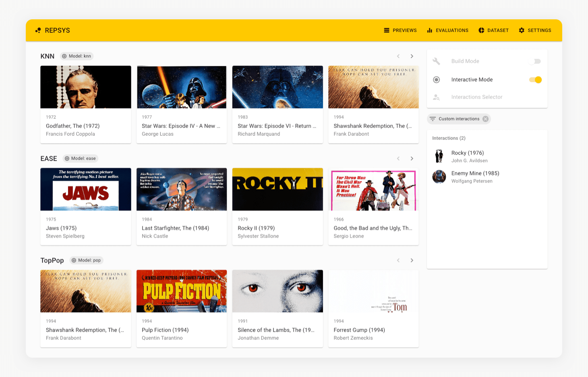This screenshot has width=588, height=377.
Task: Click the Interactions (2) header
Action: (449, 138)
